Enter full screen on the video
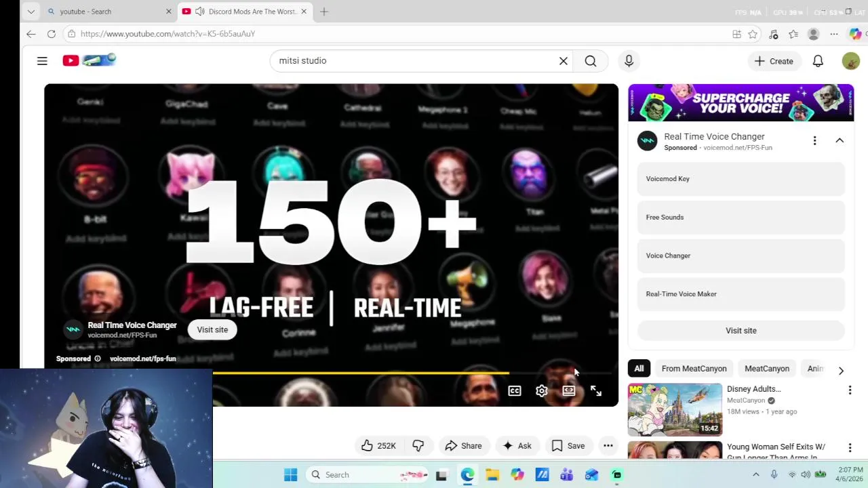The image size is (868, 488). coord(595,390)
